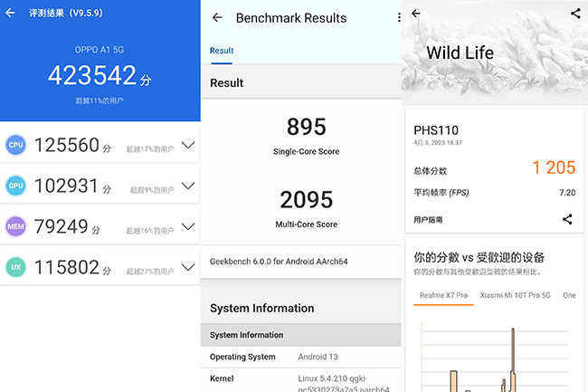The image size is (588, 392).
Task: Tap the CPU score badge icon
Action: 15,145
